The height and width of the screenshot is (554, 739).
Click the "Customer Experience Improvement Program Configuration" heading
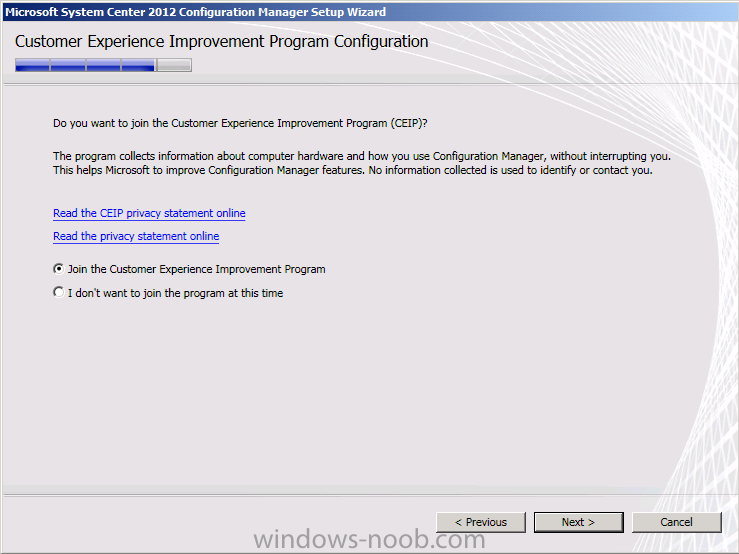tap(222, 41)
